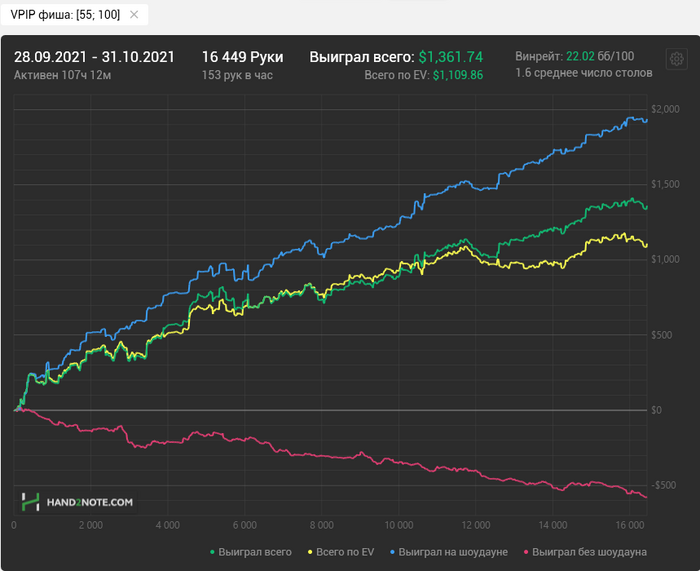This screenshot has width=700, height=571.
Task: Click the $1,500 y-axis label
Action: pyautogui.click(x=665, y=184)
